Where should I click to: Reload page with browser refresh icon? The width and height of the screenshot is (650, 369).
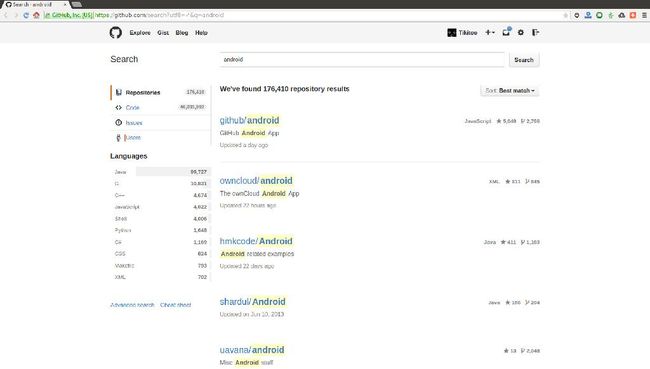click(x=26, y=15)
